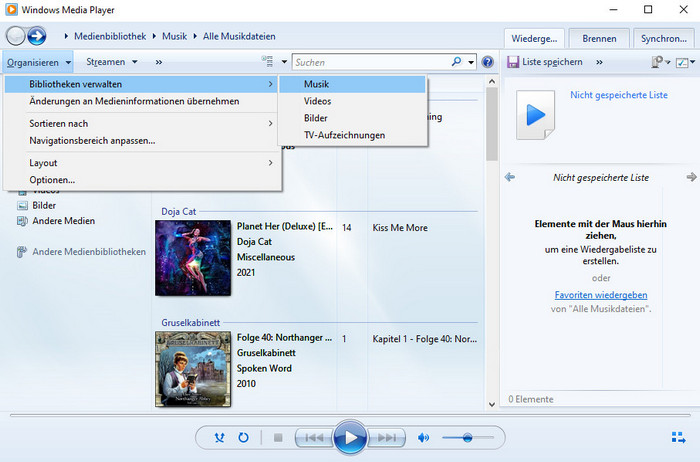Click the view options icon beside search
This screenshot has width=700, height=462.
pyautogui.click(x=267, y=62)
